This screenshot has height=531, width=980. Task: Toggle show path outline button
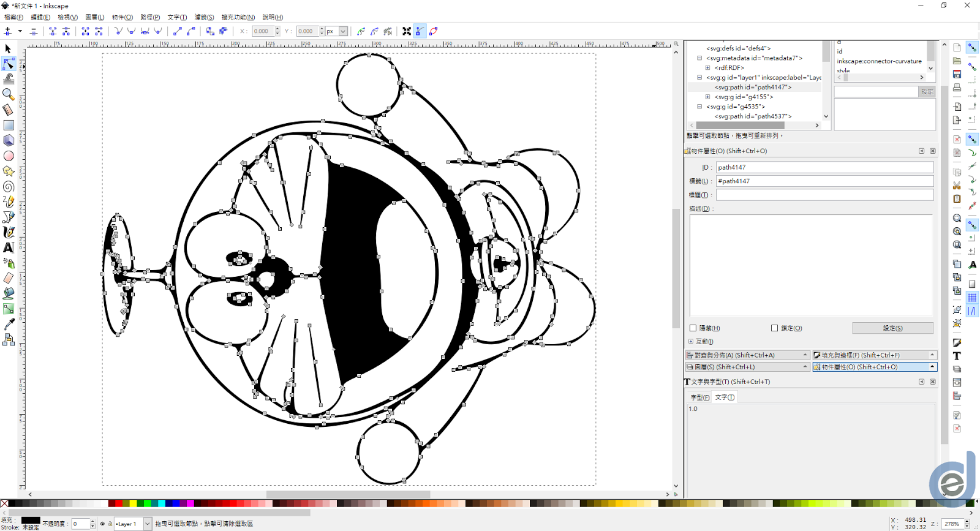(434, 31)
